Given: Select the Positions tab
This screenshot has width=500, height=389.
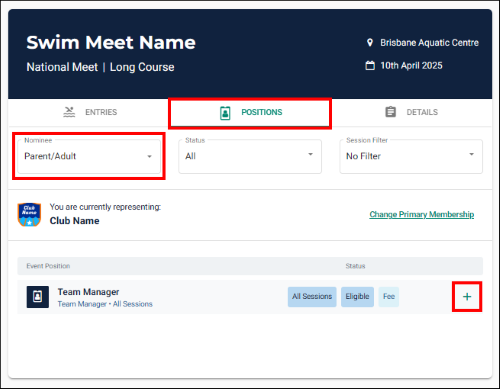Looking at the screenshot, I should [x=250, y=113].
